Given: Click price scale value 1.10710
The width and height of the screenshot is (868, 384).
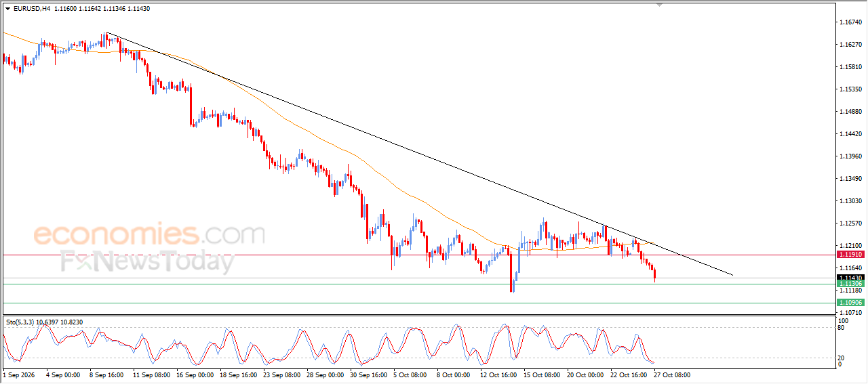Looking at the screenshot, I should point(851,313).
